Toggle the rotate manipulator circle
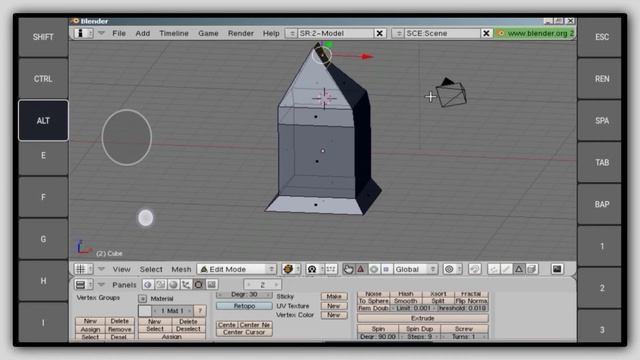The image size is (640, 360). [373, 269]
